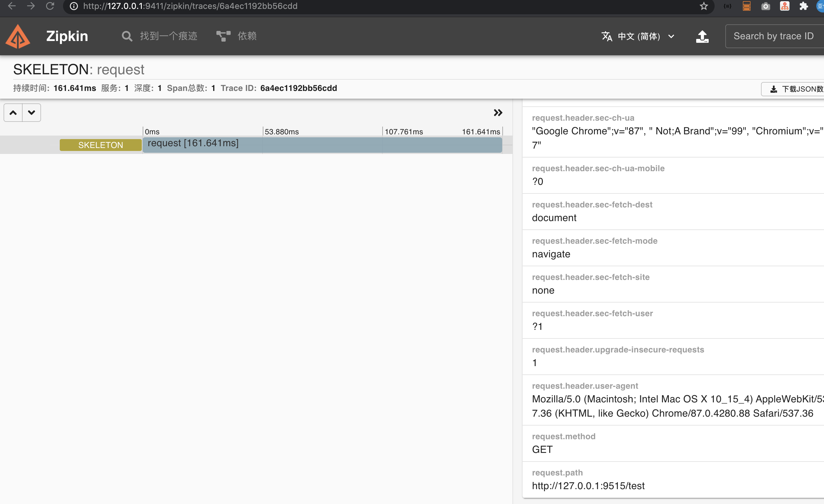Image resolution: width=824 pixels, height=504 pixels.
Task: Expand spans with the down chevron button
Action: click(32, 113)
